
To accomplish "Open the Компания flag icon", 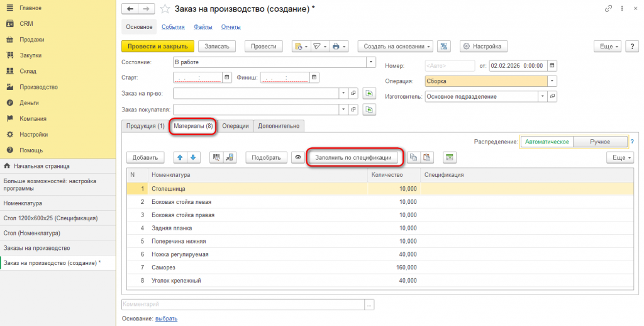I will 10,119.
